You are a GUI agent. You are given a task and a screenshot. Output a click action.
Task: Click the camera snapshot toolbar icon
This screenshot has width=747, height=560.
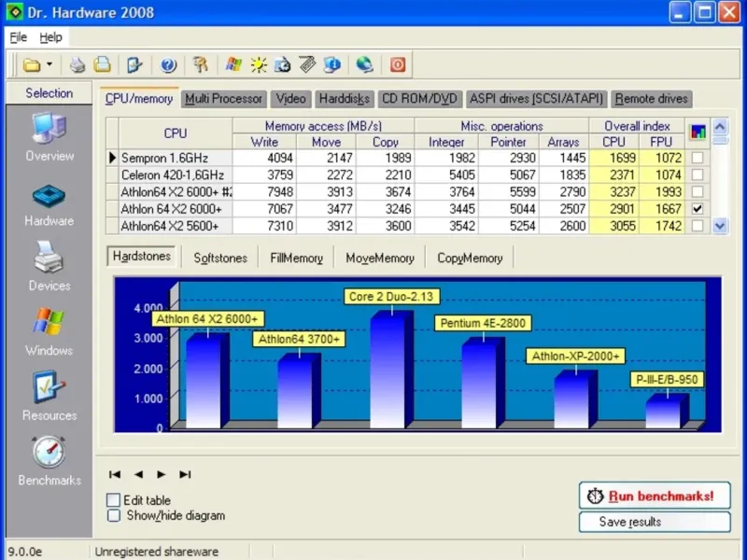(x=283, y=64)
